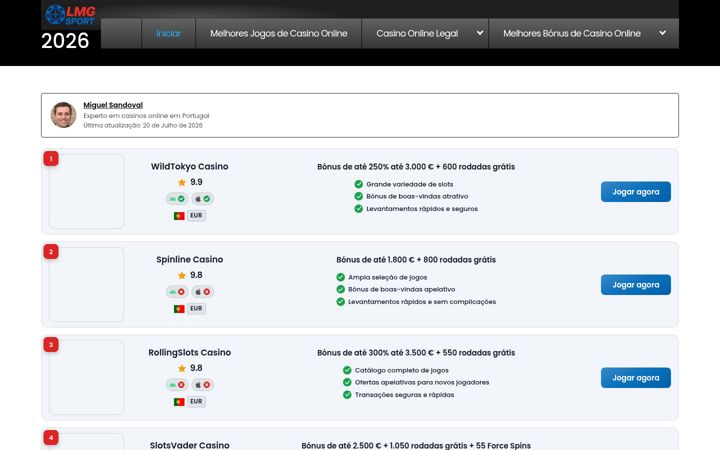Image resolution: width=720 pixels, height=450 pixels.
Task: Click WildTokyo Apple availability badge
Action: [x=202, y=199]
